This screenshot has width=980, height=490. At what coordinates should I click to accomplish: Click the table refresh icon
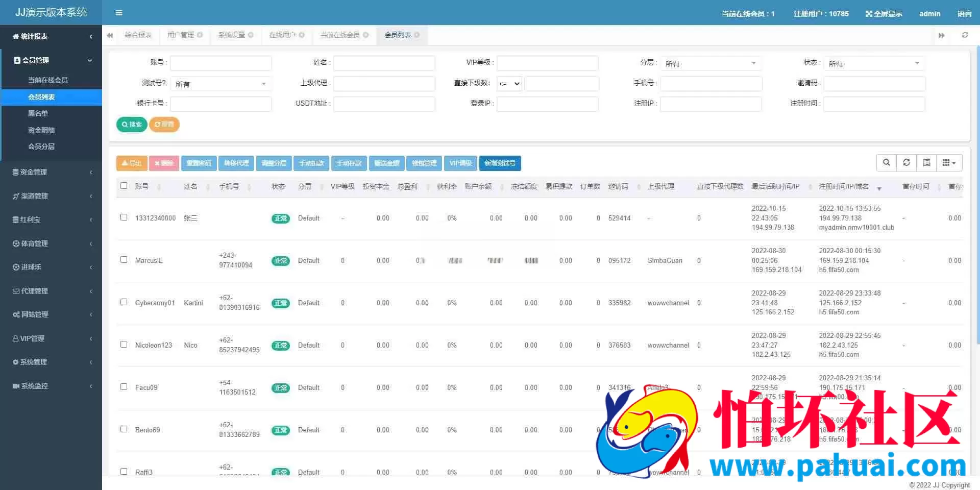tap(906, 162)
